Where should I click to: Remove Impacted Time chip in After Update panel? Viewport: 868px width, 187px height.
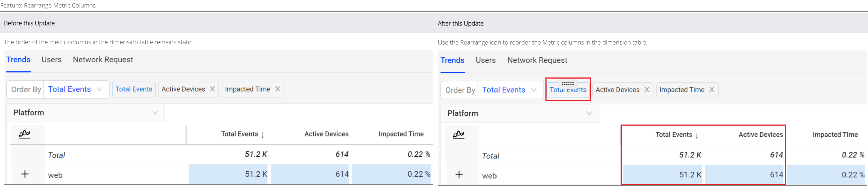[712, 90]
